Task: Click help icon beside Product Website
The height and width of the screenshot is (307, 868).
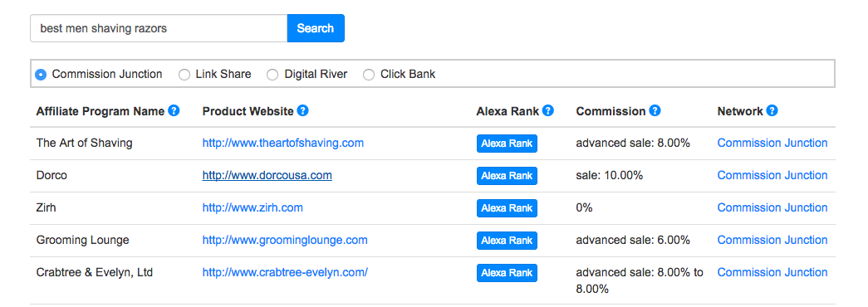Action: (303, 110)
